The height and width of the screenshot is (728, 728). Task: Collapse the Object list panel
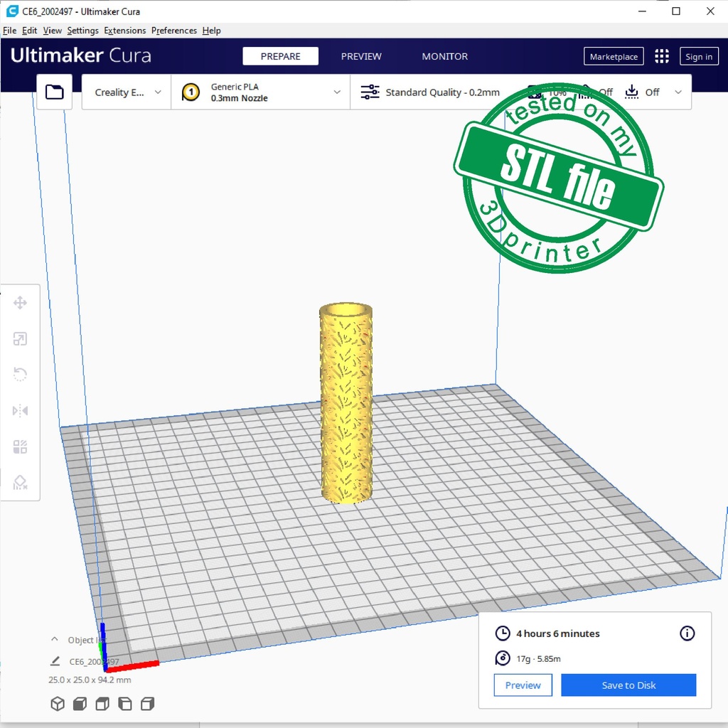pos(55,640)
